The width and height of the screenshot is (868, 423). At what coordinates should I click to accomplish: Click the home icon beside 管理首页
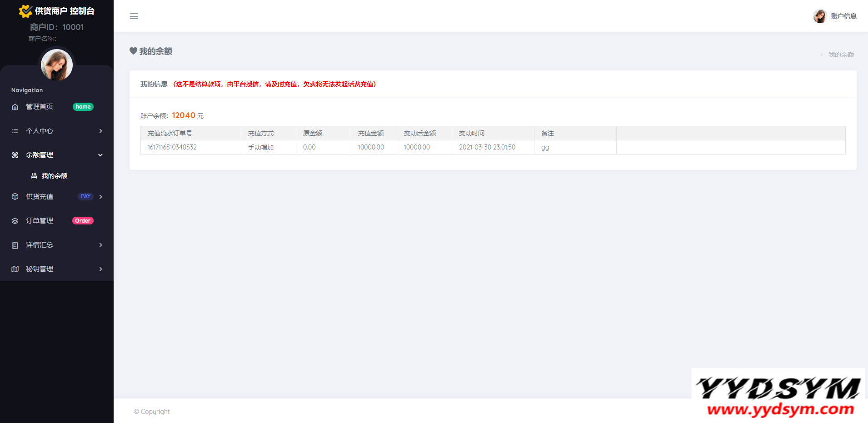pyautogui.click(x=15, y=107)
